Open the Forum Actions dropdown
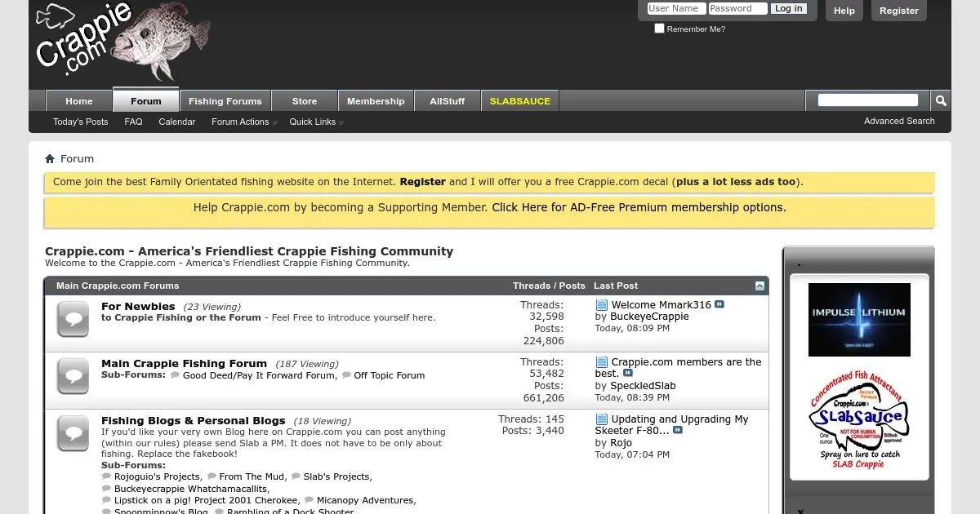This screenshot has height=514, width=980. pos(243,122)
